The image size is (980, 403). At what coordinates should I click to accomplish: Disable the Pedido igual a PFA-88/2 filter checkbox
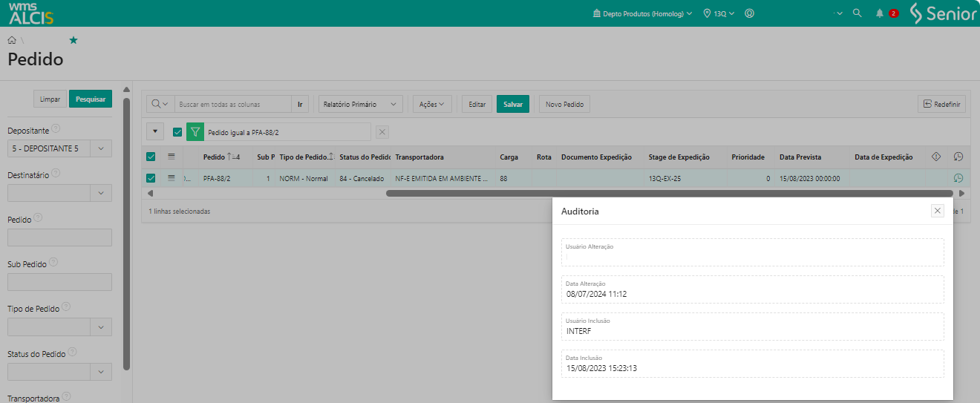pos(177,132)
